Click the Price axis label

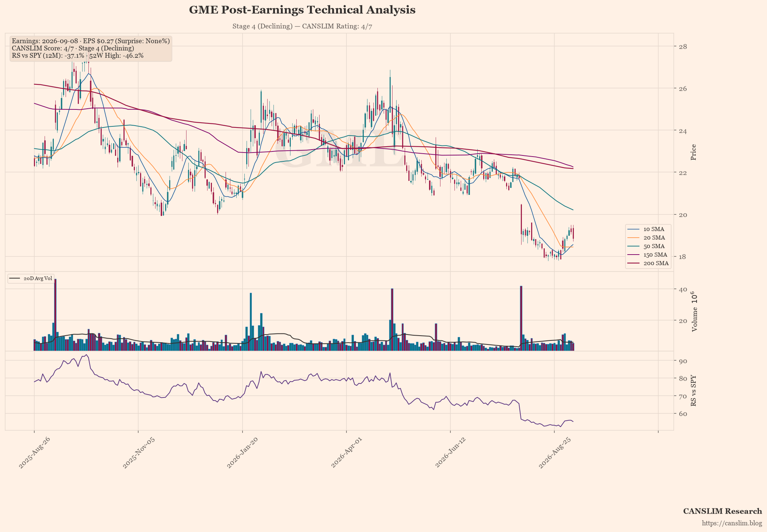click(694, 152)
